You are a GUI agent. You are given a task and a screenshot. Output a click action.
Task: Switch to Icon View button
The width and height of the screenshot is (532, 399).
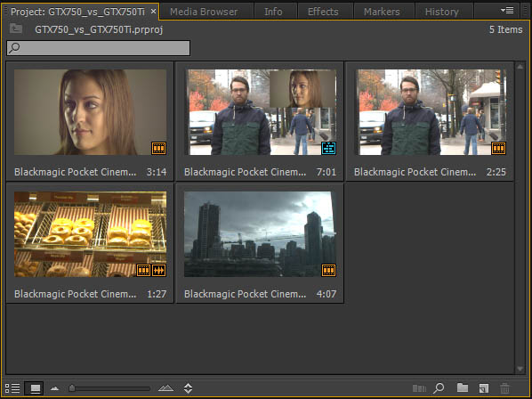pyautogui.click(x=35, y=388)
